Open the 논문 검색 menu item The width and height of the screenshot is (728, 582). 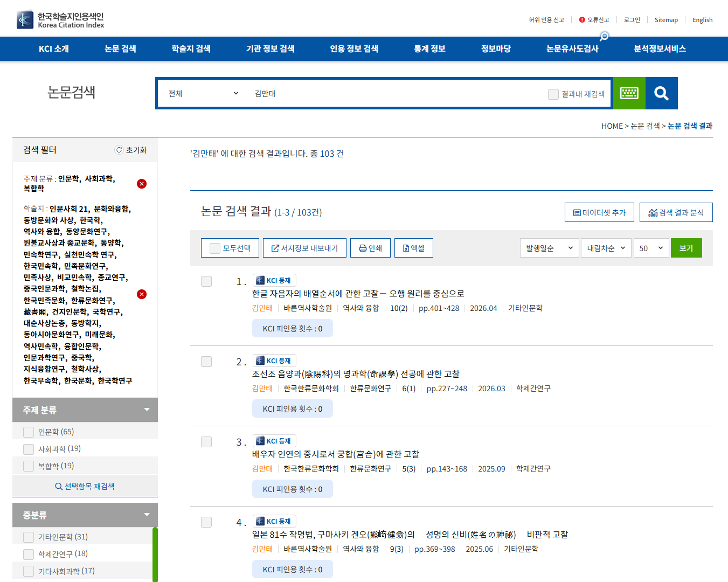120,49
